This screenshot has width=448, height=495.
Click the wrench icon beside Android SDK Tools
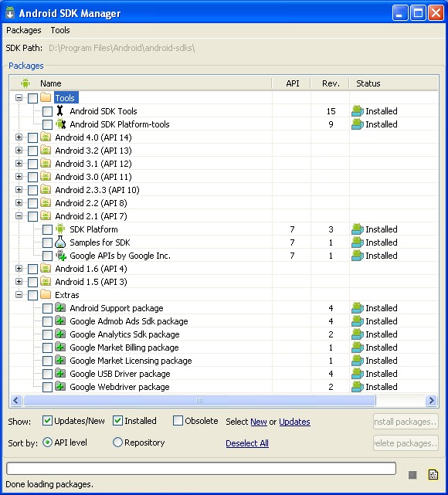[60, 110]
